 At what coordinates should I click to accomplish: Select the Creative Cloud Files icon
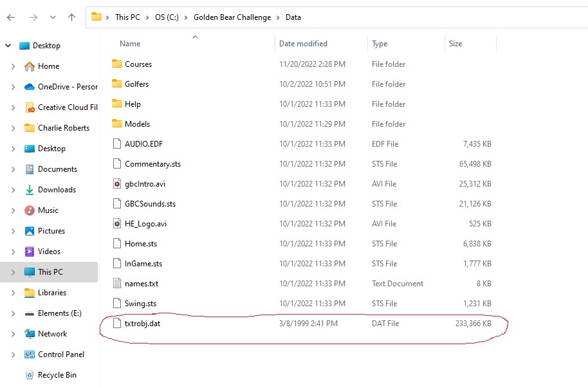29,107
